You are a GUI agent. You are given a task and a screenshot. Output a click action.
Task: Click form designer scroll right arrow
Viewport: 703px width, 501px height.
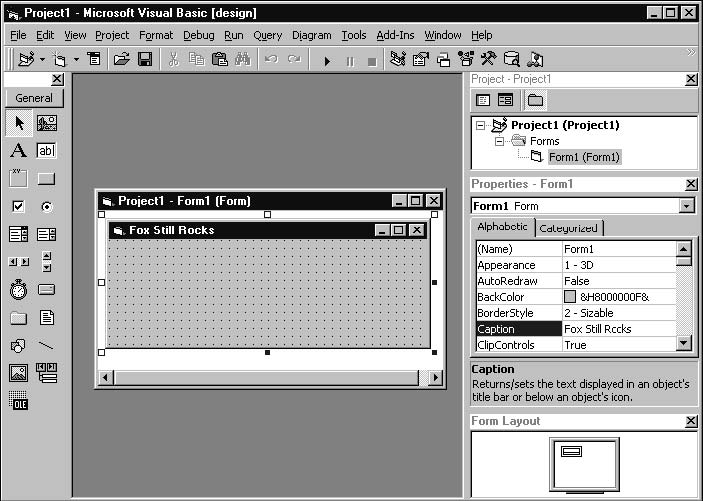(x=435, y=378)
